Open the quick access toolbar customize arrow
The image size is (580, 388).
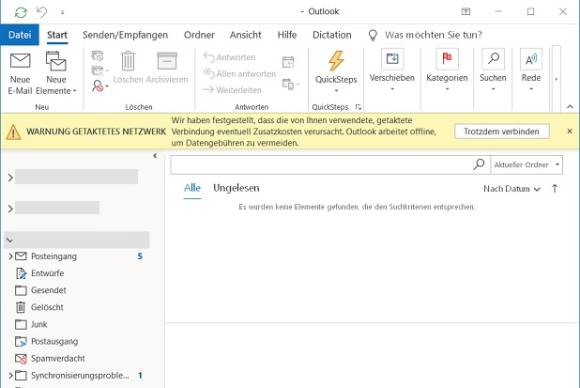(63, 13)
